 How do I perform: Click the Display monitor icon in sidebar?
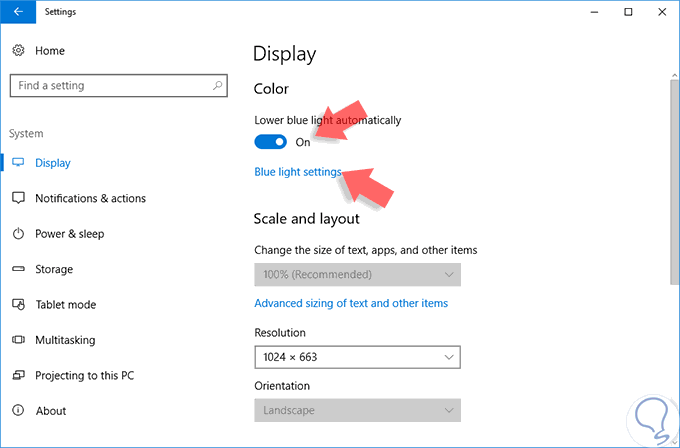(18, 162)
